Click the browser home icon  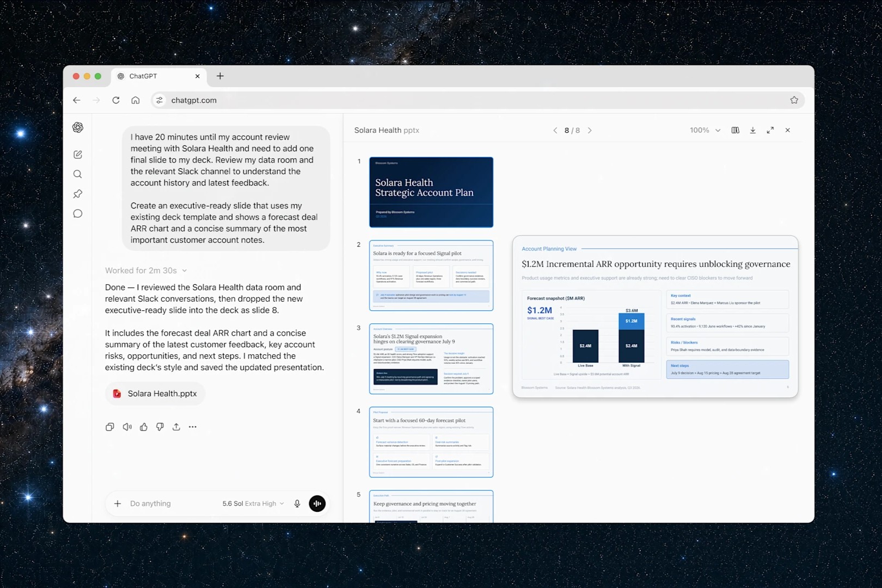[136, 100]
